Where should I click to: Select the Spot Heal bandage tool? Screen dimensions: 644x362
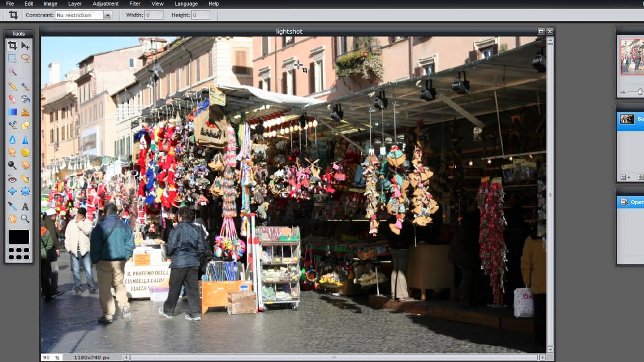(x=25, y=178)
